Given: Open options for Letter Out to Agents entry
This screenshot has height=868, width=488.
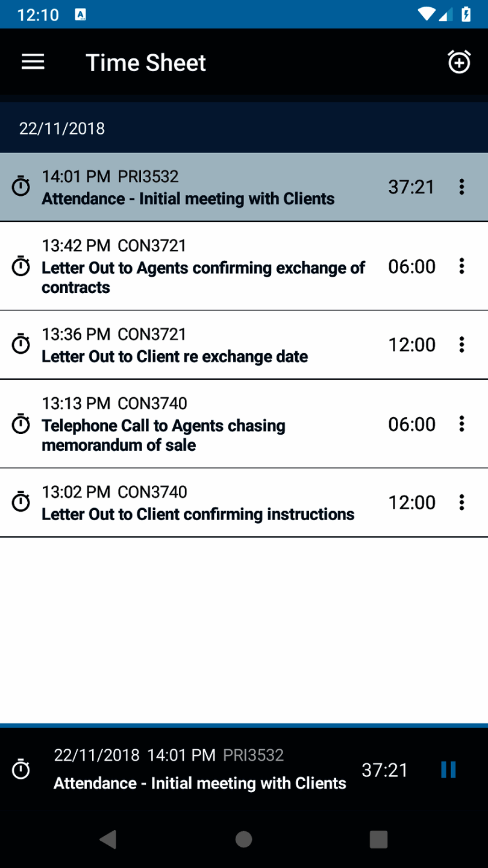Looking at the screenshot, I should [461, 266].
